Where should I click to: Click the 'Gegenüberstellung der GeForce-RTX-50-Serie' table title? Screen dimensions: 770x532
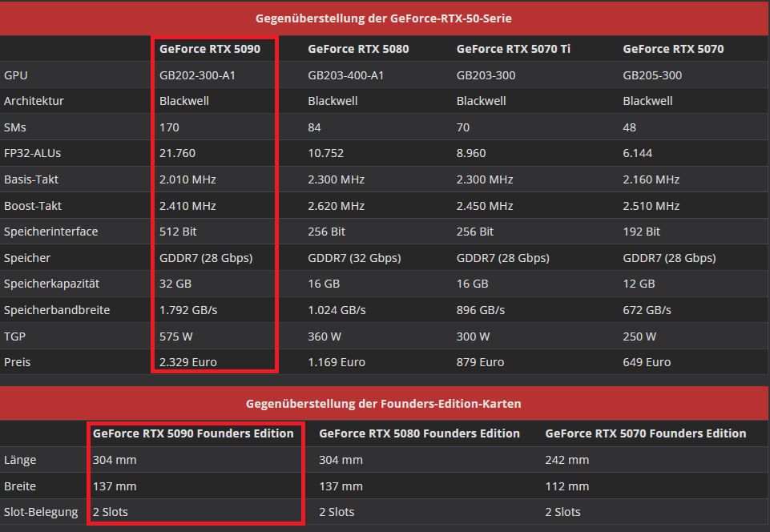pos(384,18)
